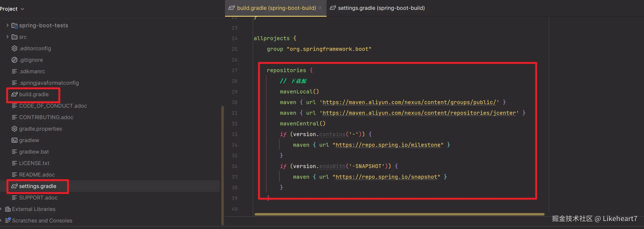Click the horizontal scrollbar under the editor
The height and width of the screenshot is (229, 644).
399,214
